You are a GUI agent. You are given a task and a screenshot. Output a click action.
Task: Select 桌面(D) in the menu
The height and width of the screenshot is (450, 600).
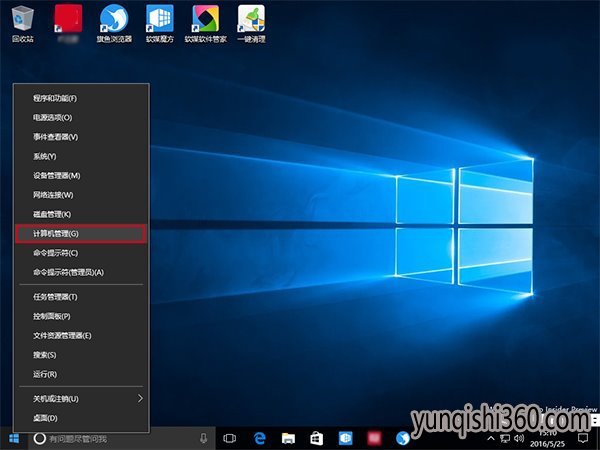tap(81, 418)
